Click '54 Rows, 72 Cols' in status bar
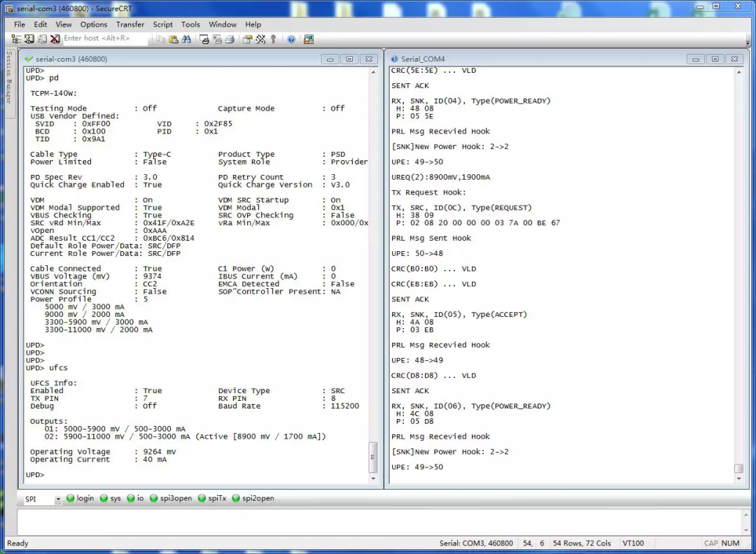 pyautogui.click(x=582, y=543)
